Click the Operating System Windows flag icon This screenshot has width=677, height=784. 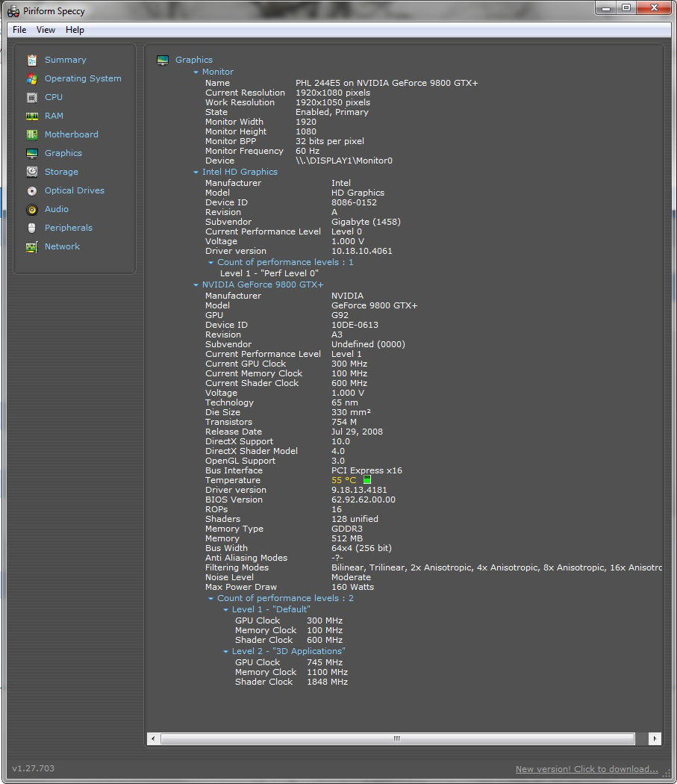tap(31, 78)
